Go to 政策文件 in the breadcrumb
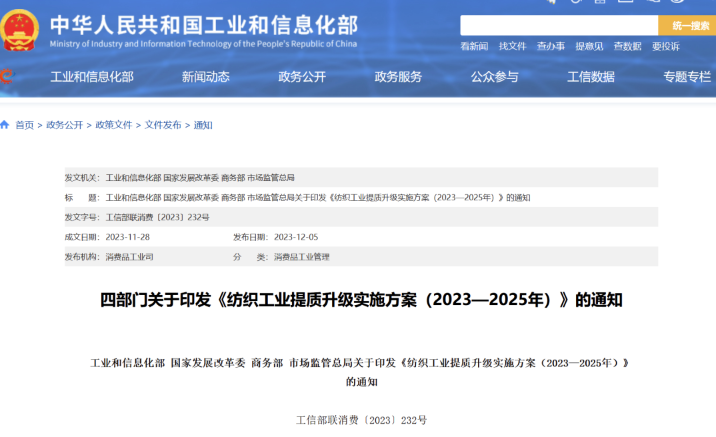The height and width of the screenshot is (437, 716). (114, 125)
